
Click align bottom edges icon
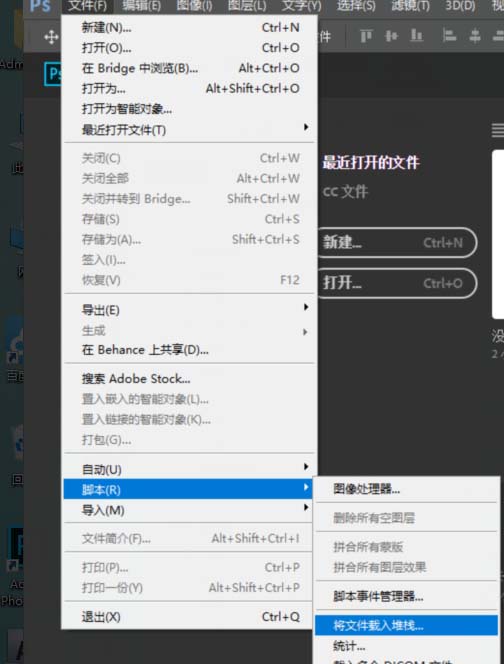(417, 36)
